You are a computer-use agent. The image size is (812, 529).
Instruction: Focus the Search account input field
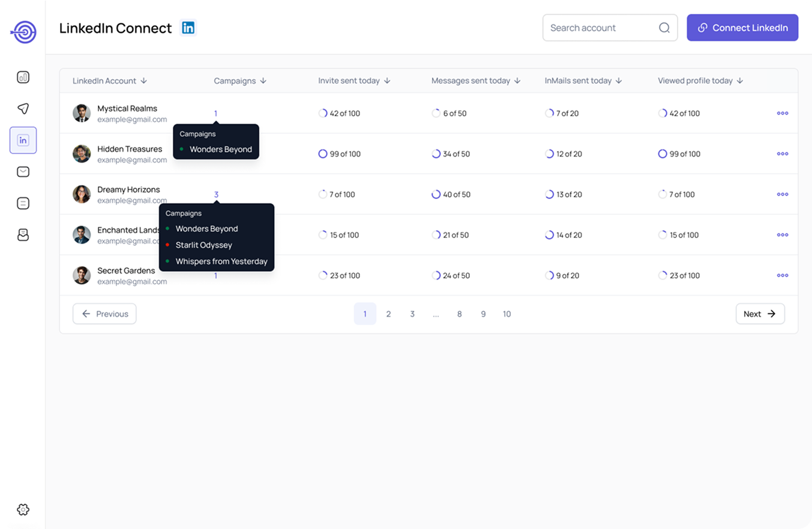tap(600, 28)
